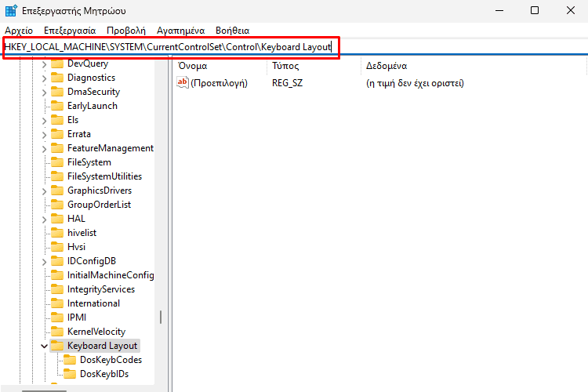Open the Βοήθεια menu
The width and height of the screenshot is (588, 392).
(233, 31)
